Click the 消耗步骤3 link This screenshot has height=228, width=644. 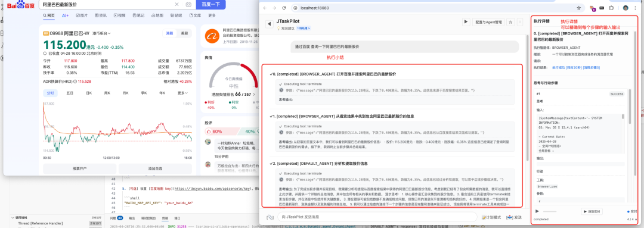(x=592, y=67)
